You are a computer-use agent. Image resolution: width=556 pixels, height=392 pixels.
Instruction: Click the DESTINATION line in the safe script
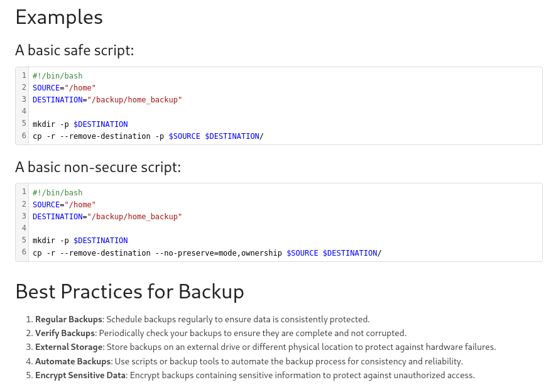tap(107, 100)
